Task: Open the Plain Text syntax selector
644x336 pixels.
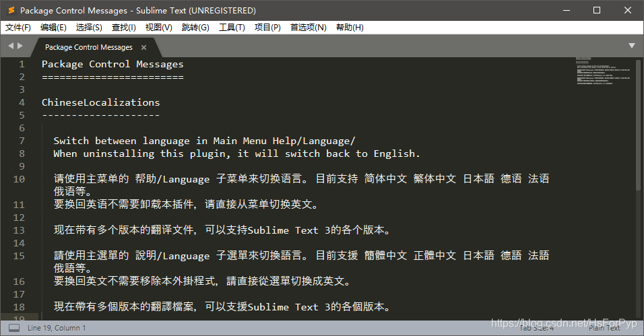Action: [604, 328]
